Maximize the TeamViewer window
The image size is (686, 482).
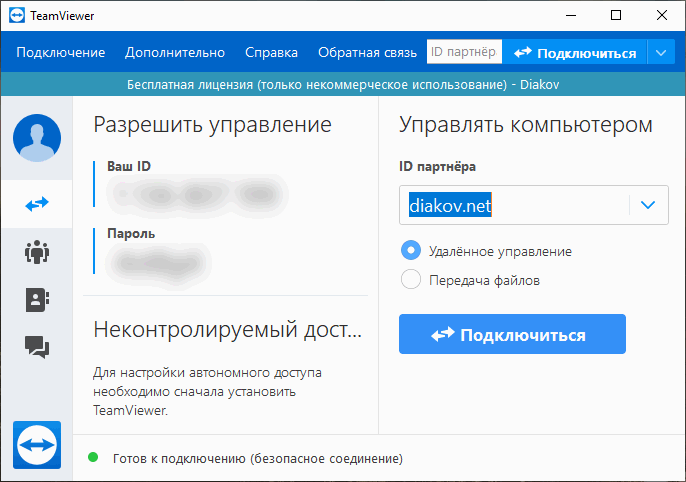point(616,16)
